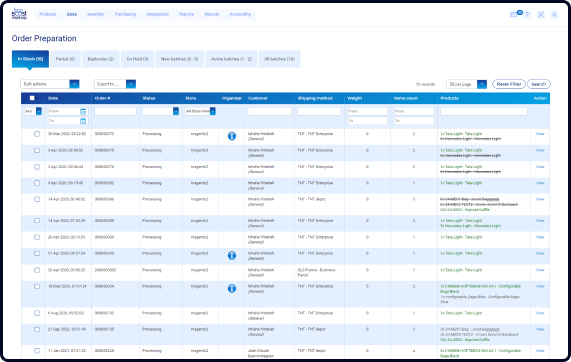
Task: Select the 30 Apr 2020 order checkbox
Action: pos(37,270)
